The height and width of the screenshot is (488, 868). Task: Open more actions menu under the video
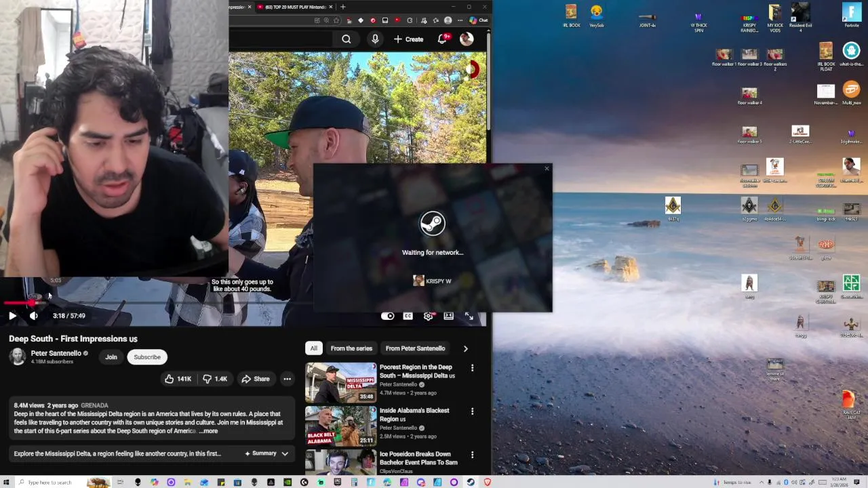coord(287,379)
